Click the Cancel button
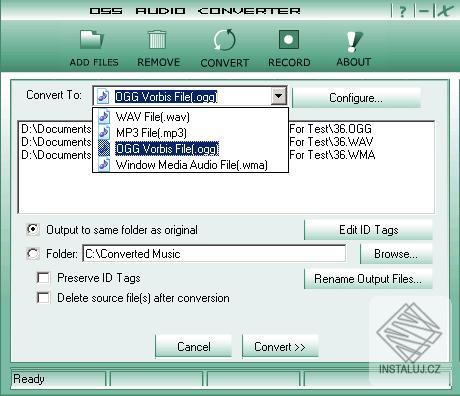 click(194, 347)
